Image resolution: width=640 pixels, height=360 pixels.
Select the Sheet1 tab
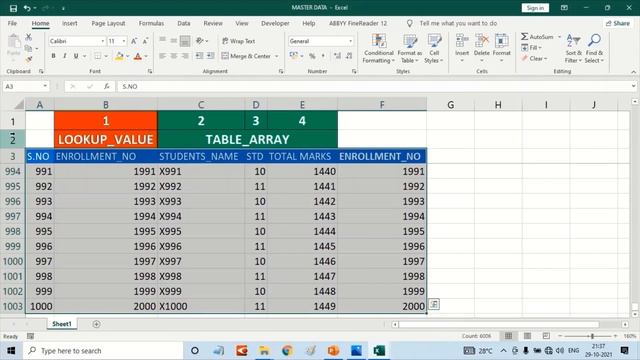(x=62, y=324)
